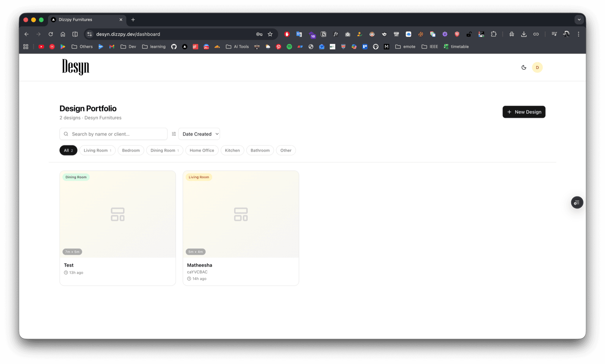
Task: Open the Notion extension icon
Action: pos(324,34)
